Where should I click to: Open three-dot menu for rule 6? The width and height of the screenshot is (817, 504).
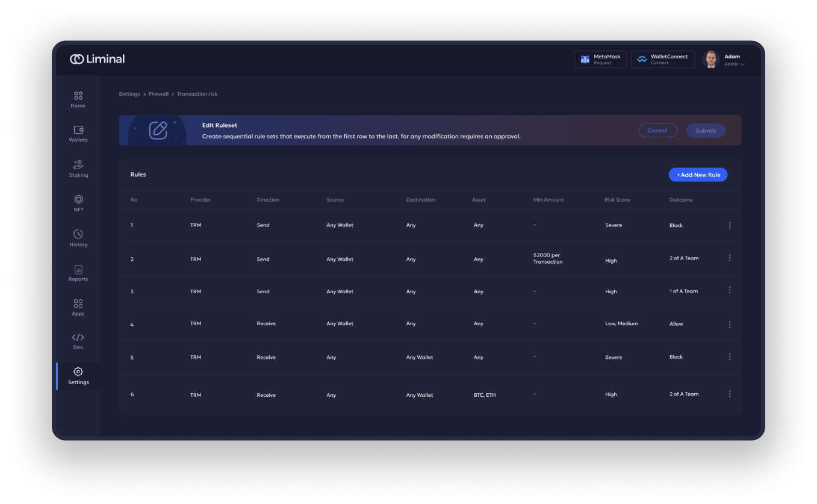point(730,394)
